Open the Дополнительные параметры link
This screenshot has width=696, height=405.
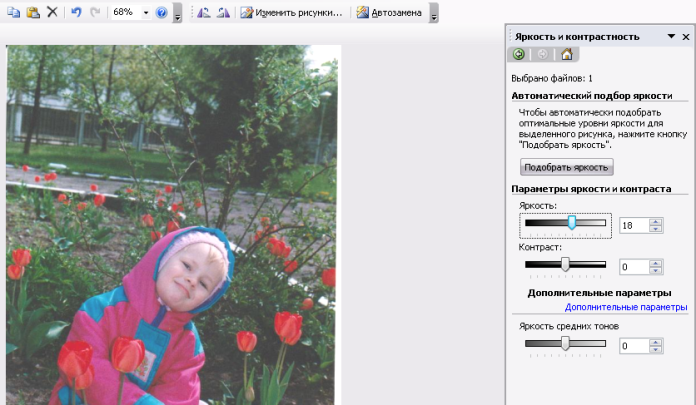point(626,307)
